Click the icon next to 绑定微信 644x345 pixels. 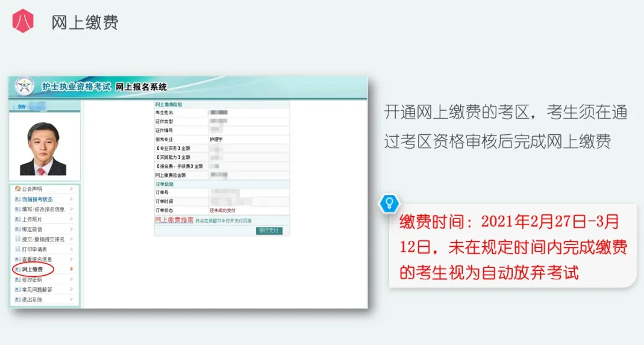(17, 229)
